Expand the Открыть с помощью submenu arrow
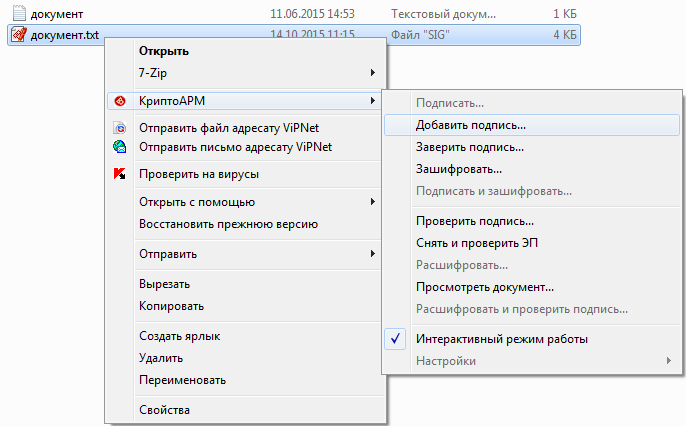Viewport: 686px width, 426px height. 373,202
